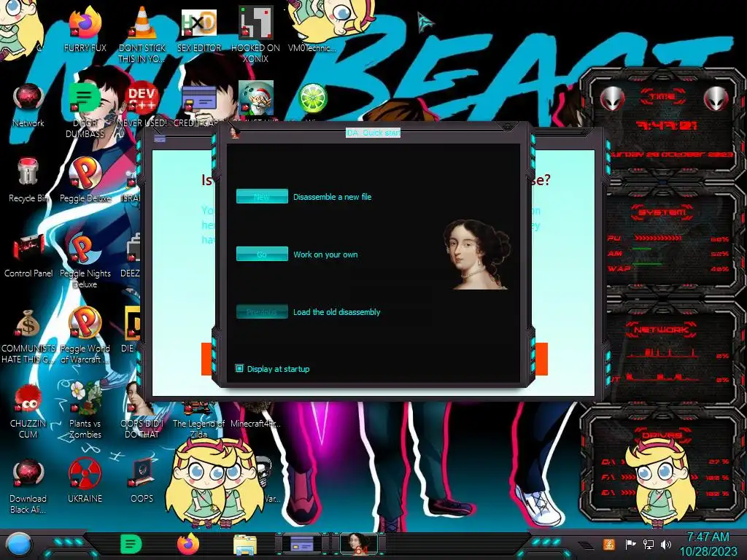
Task: Open the green D app in taskbar
Action: 131,544
